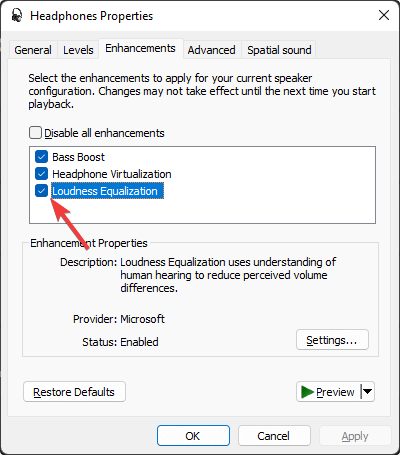This screenshot has width=400, height=455.
Task: Switch to the Advanced tab
Action: point(211,50)
